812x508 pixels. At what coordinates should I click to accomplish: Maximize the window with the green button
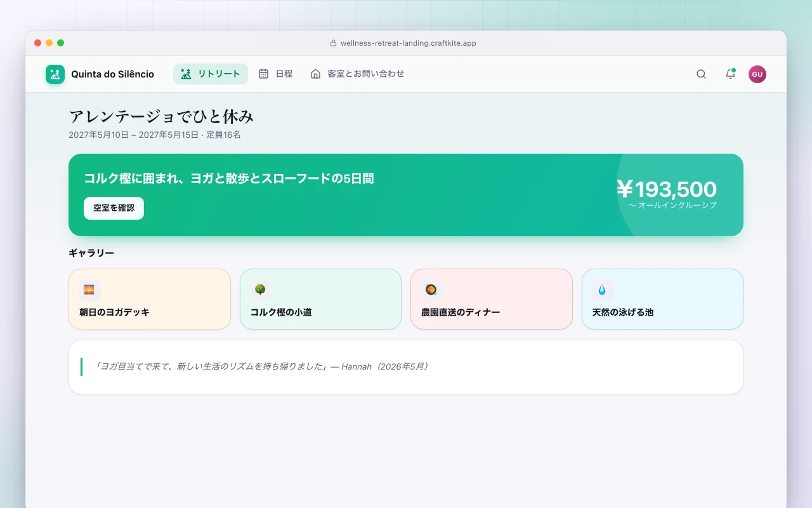point(60,43)
